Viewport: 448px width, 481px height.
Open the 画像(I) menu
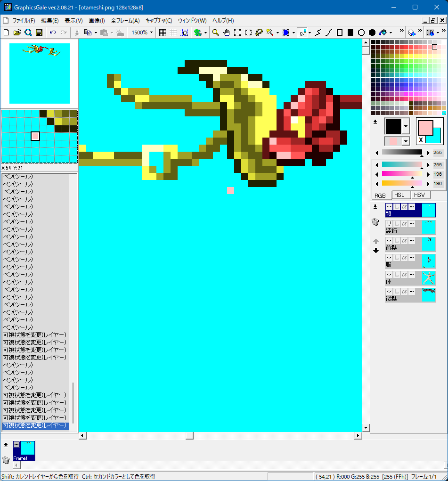(97, 21)
